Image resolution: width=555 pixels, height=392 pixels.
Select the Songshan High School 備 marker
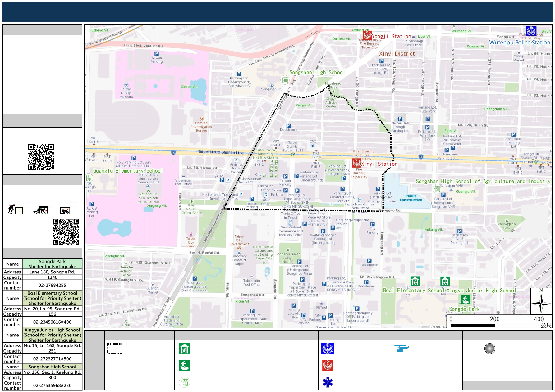coord(285,80)
